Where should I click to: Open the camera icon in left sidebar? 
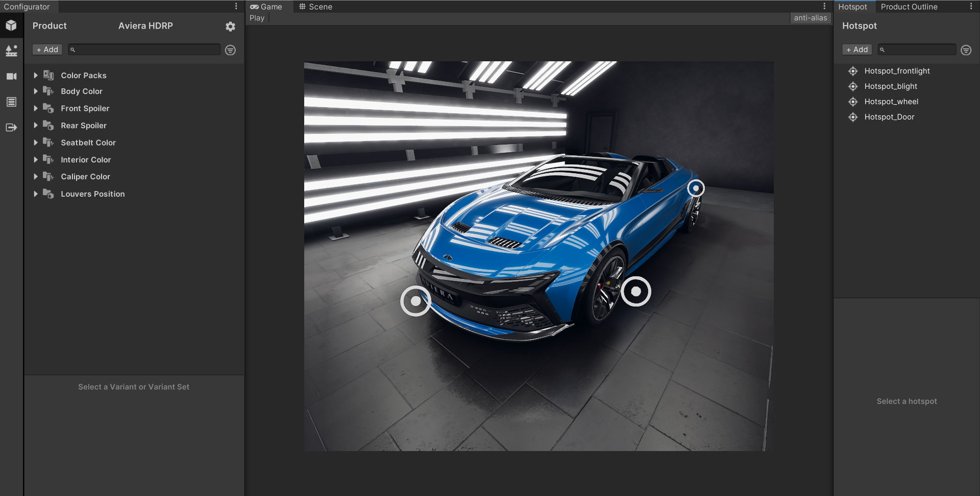click(11, 76)
